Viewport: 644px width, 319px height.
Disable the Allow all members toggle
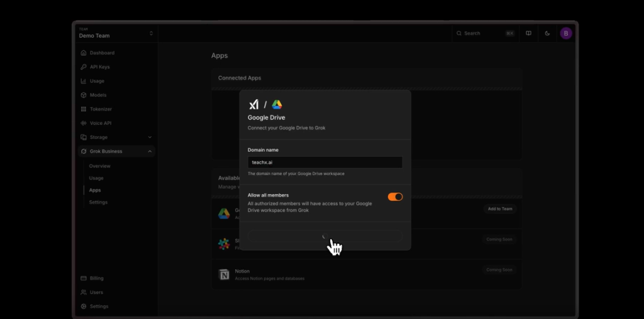pyautogui.click(x=395, y=197)
